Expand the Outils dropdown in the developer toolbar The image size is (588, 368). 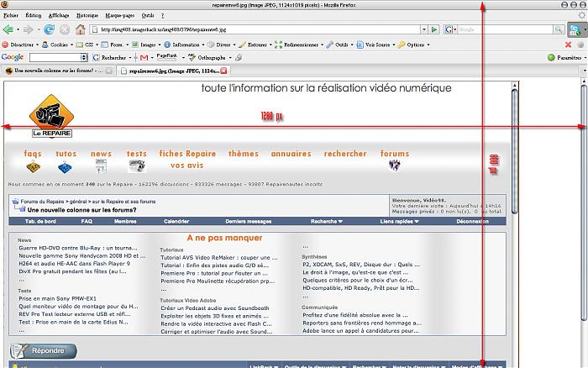[352, 45]
